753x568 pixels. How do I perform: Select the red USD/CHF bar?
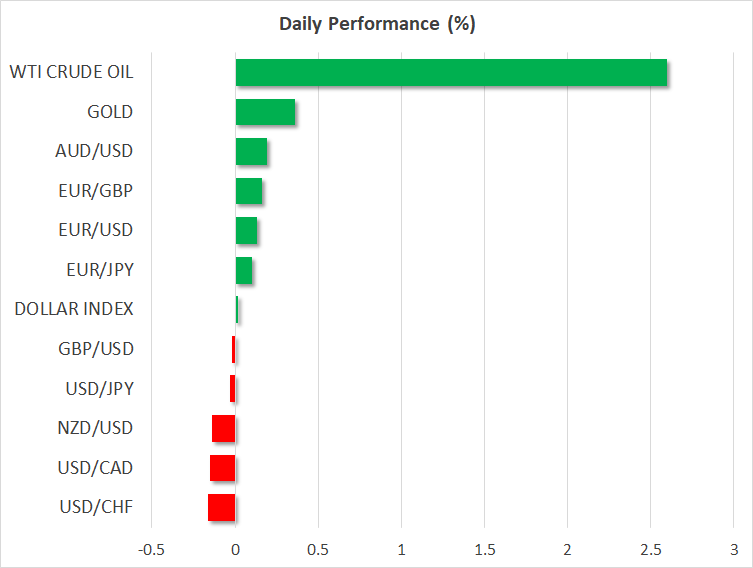point(222,508)
